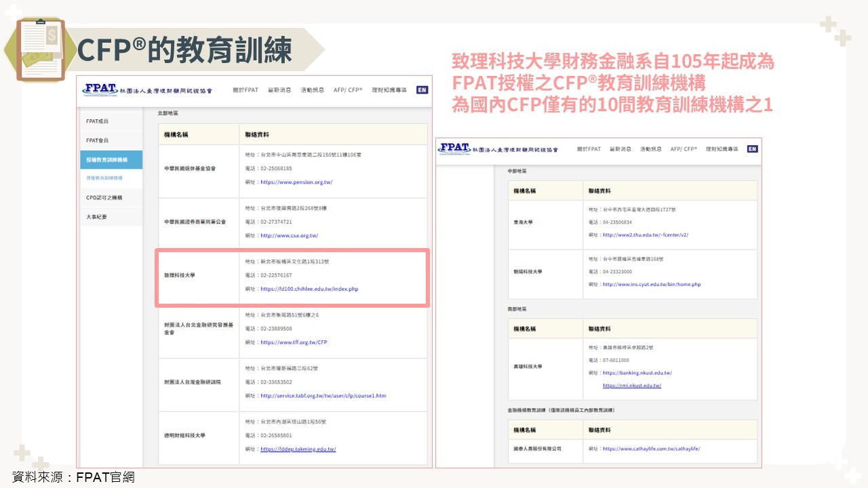Screen dimensions: 868x488
Task: Switch to English with EN button, right page
Action: pyautogui.click(x=752, y=149)
